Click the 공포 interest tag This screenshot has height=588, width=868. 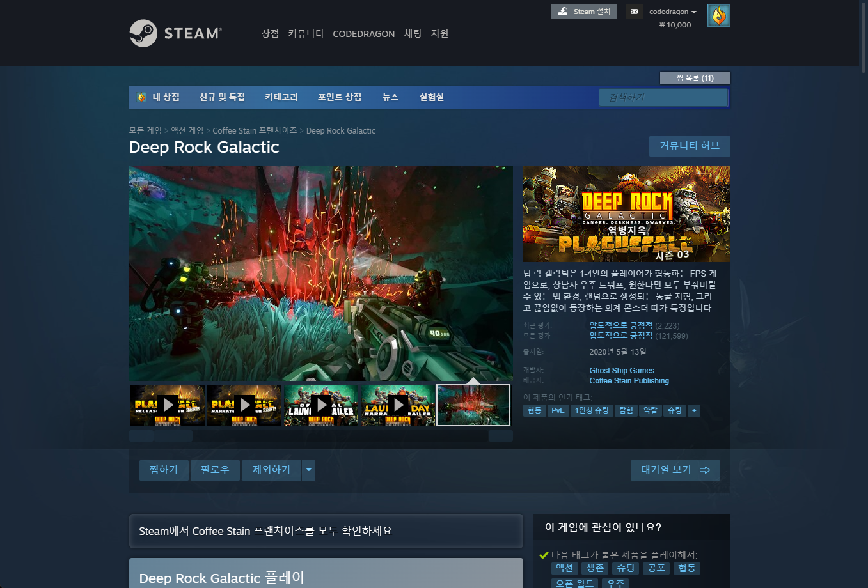[x=656, y=568]
